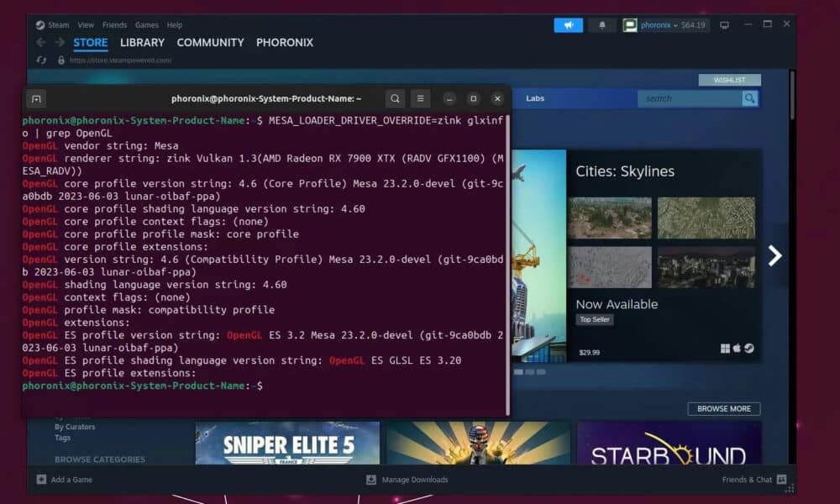Open the terminal hamburger menu
The image size is (840, 504).
pyautogui.click(x=421, y=98)
